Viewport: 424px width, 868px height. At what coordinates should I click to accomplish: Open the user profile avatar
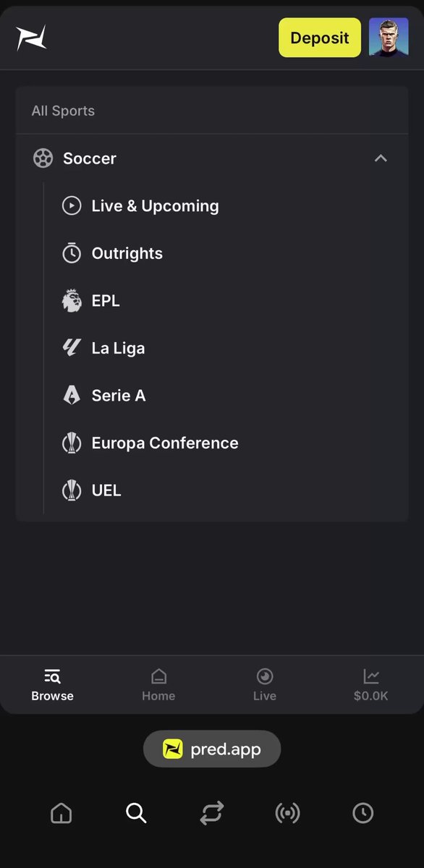tap(389, 38)
